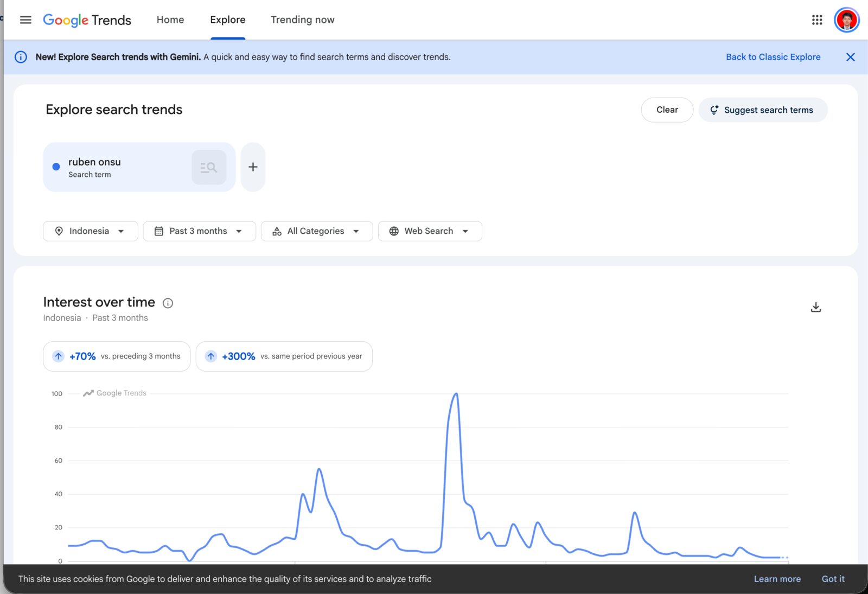This screenshot has width=868, height=594.
Task: Expand the Web Search dropdown arrow
Action: pyautogui.click(x=465, y=231)
